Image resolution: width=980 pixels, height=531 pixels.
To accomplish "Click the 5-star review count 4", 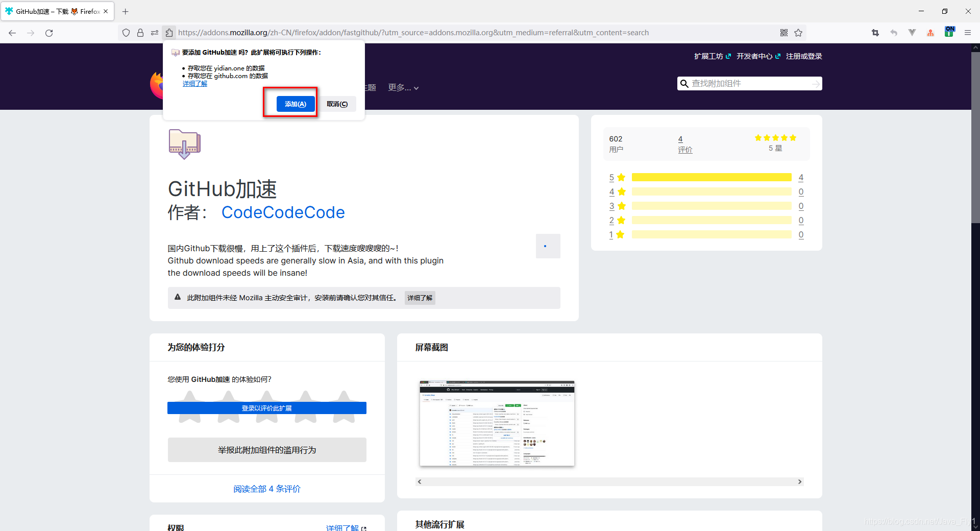I will coord(801,177).
